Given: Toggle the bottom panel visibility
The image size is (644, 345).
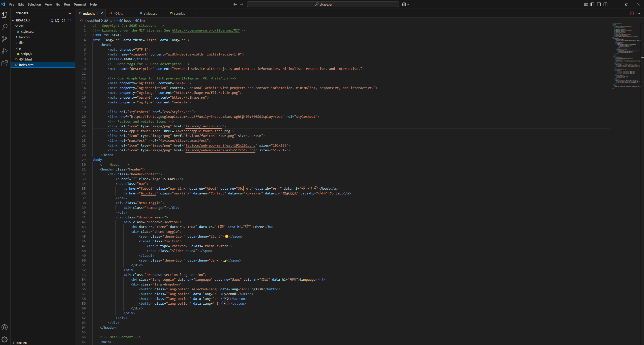Looking at the screenshot, I should [599, 4].
